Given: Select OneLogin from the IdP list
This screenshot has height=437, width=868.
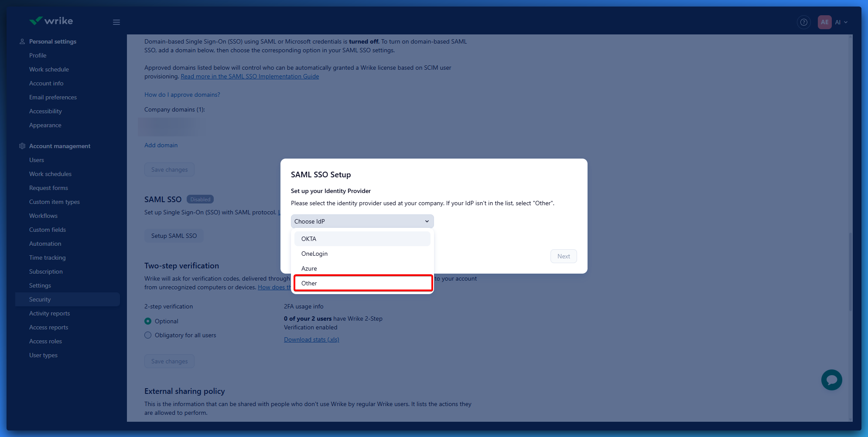Looking at the screenshot, I should pyautogui.click(x=362, y=254).
